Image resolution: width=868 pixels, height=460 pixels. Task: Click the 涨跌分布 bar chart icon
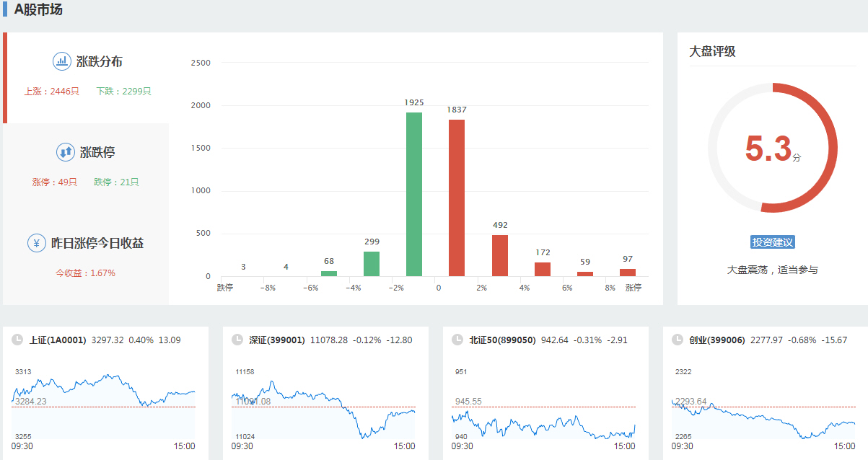click(x=62, y=61)
